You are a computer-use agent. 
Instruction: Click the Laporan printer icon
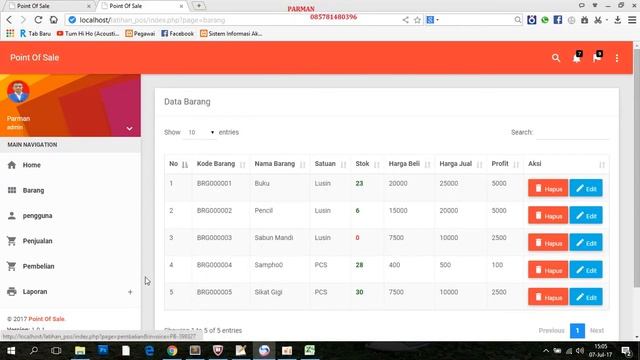pyautogui.click(x=12, y=291)
